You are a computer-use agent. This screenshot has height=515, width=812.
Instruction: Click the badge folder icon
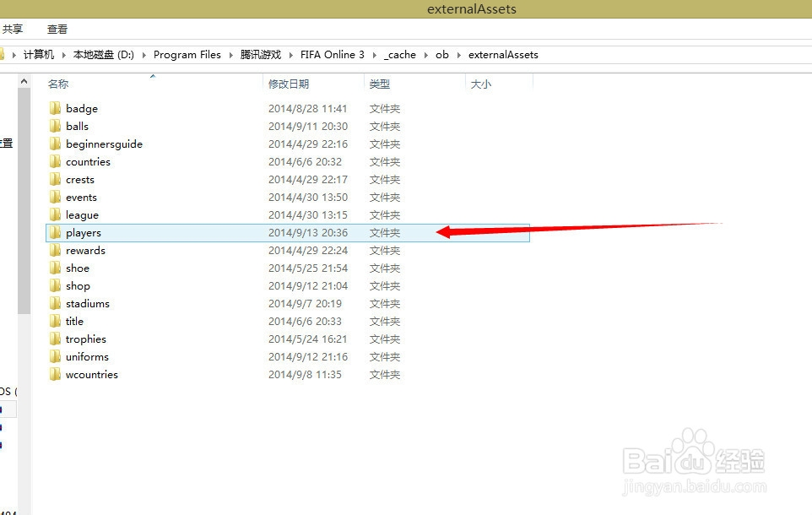[x=55, y=108]
